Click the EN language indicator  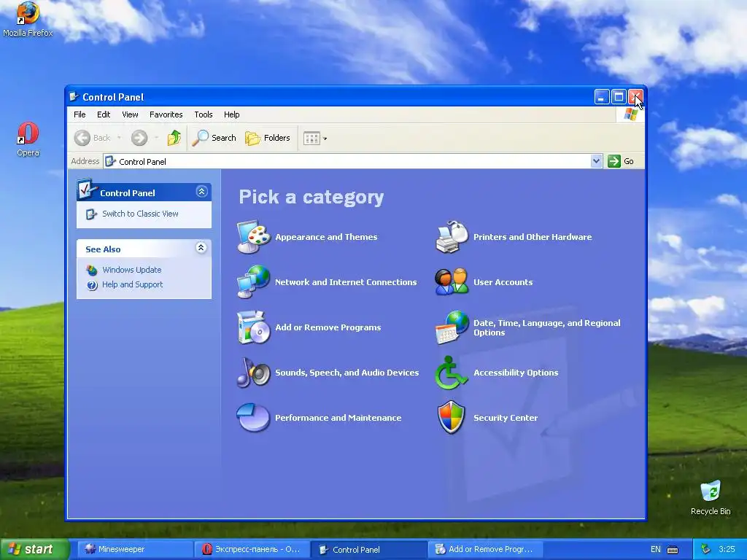[x=656, y=550]
